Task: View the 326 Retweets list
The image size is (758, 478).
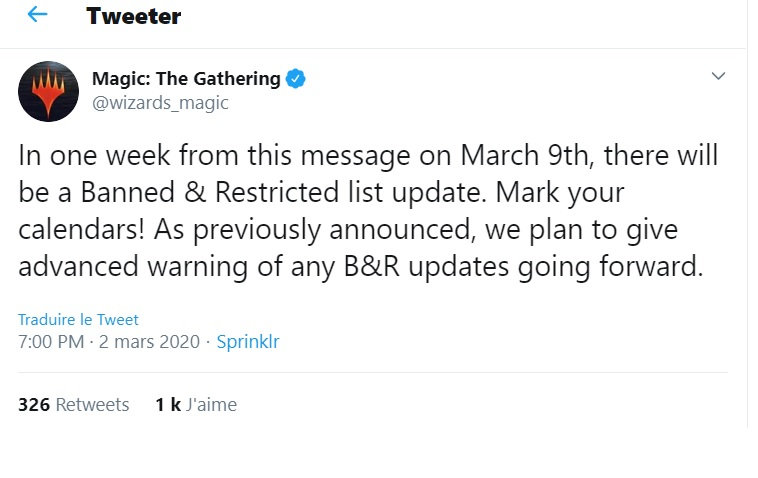Action: point(73,405)
